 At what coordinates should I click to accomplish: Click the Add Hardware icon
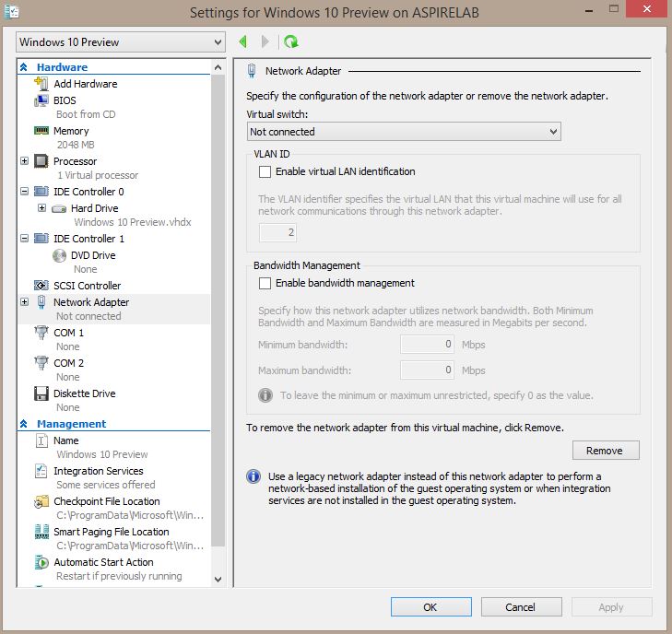(x=41, y=84)
